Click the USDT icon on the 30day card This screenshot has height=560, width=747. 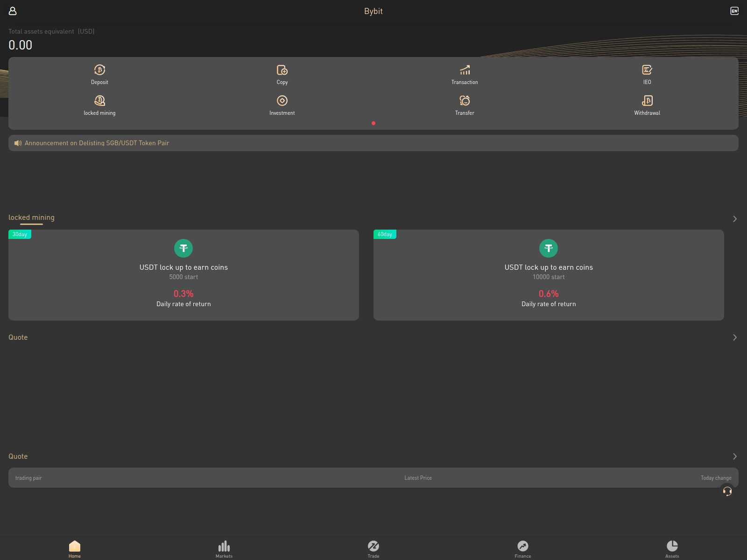click(x=183, y=248)
